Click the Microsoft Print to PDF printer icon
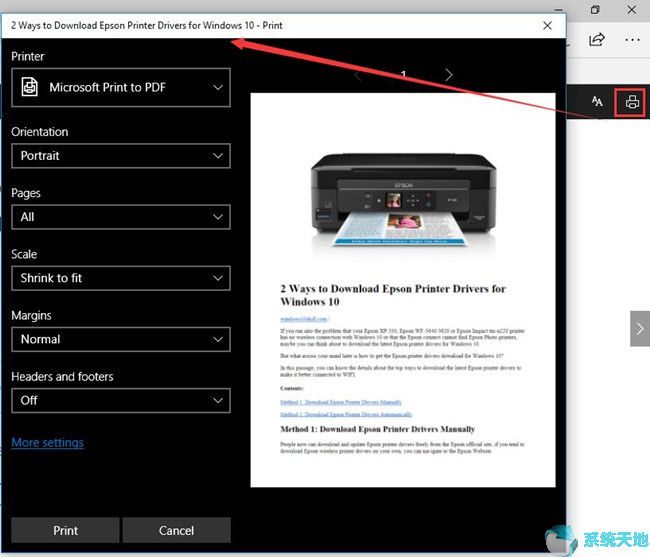650x557 pixels. [x=29, y=87]
